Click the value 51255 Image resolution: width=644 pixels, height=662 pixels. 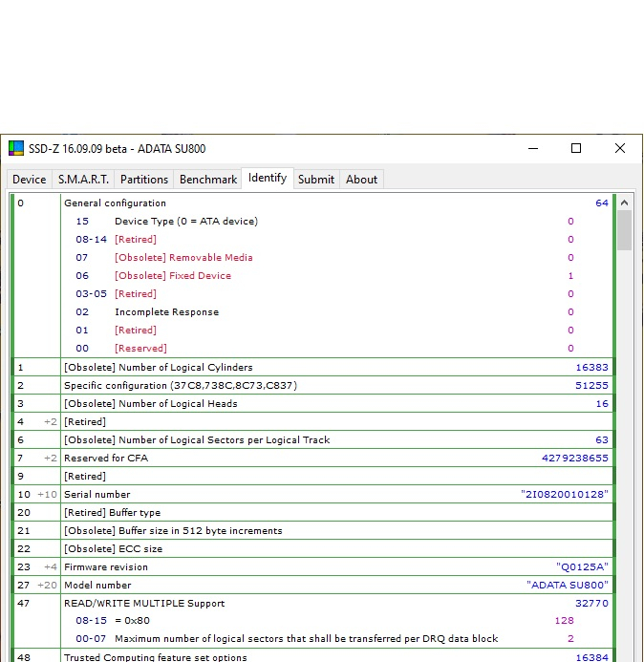592,386
